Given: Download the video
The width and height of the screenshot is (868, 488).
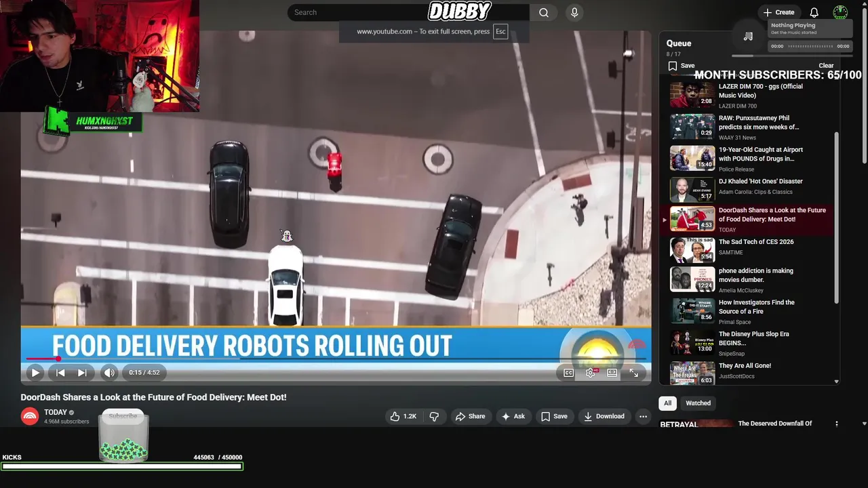Looking at the screenshot, I should coord(604,416).
